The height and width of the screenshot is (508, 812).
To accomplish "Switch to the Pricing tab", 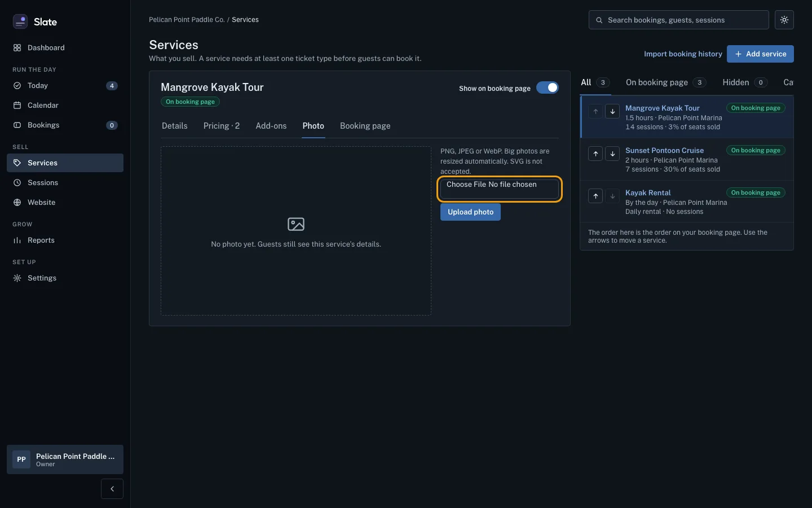I will click(x=222, y=126).
